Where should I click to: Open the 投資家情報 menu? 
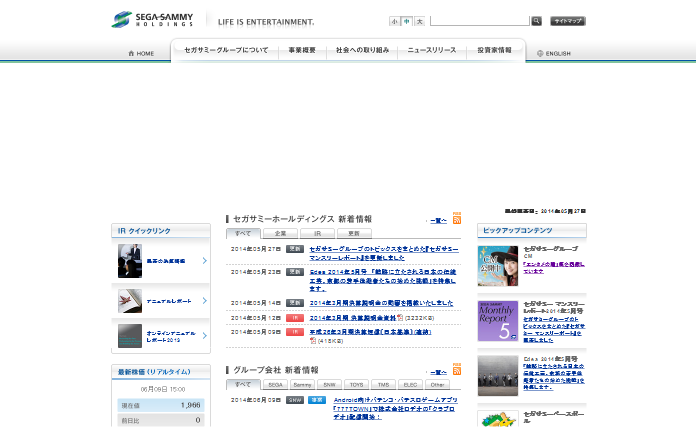pos(494,50)
